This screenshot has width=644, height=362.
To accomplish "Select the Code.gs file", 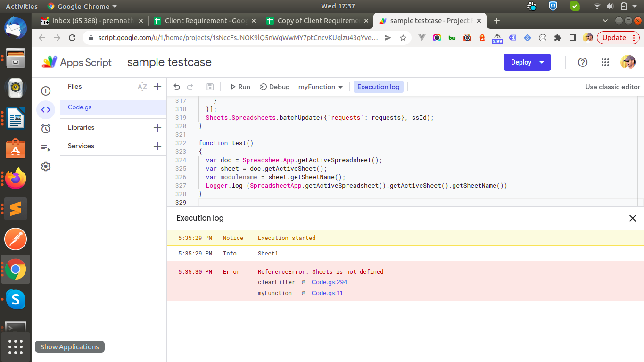I will [113, 107].
